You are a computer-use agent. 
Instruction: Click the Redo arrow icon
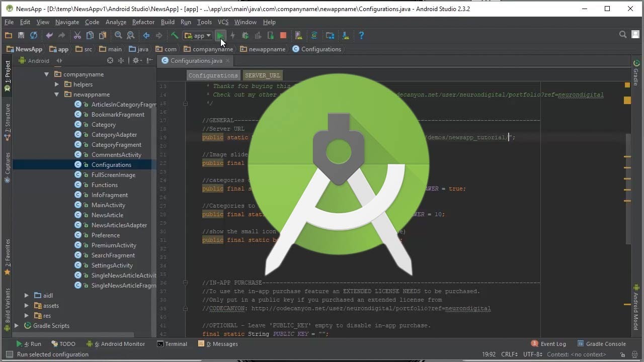coord(61,35)
